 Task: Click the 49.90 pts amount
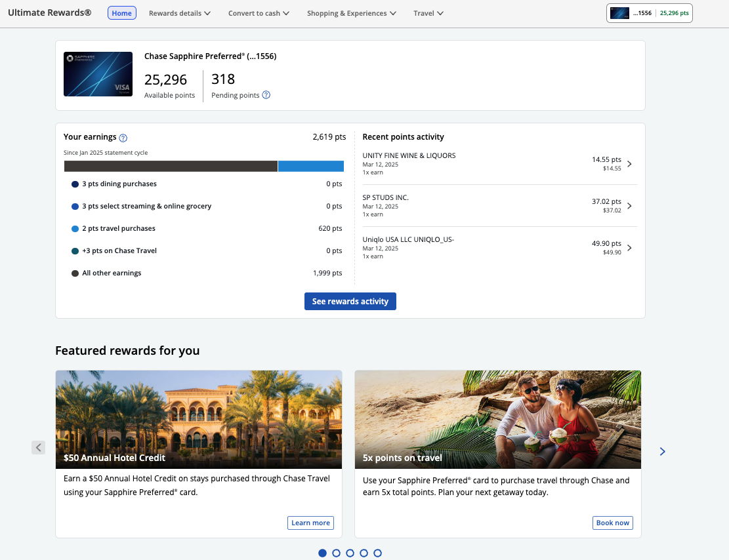606,243
